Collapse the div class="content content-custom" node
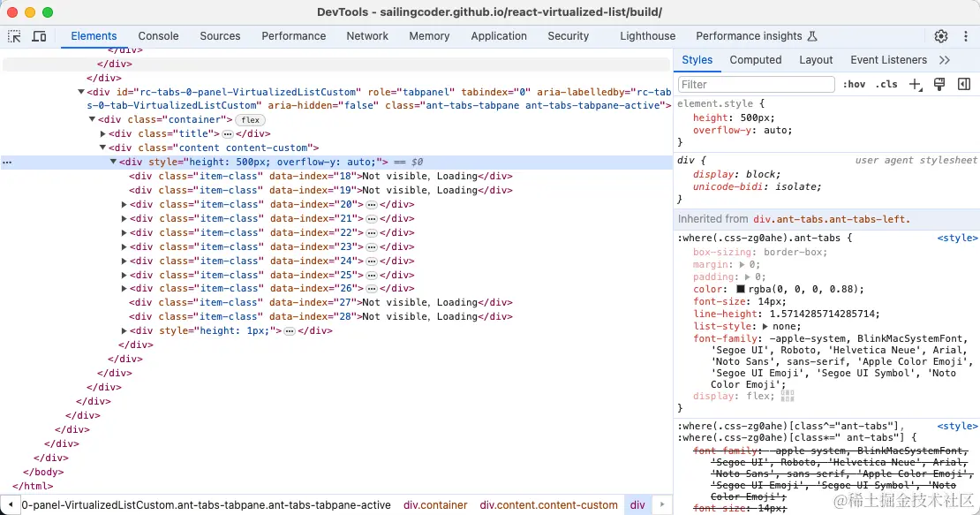 [x=103, y=148]
